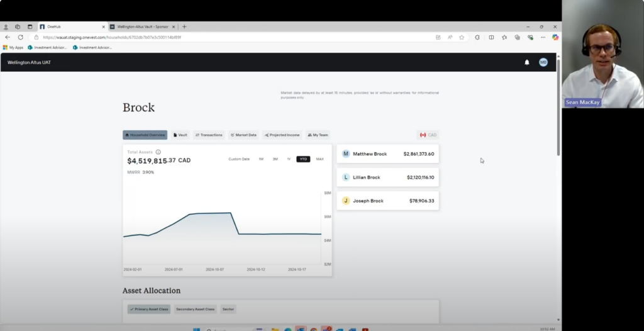This screenshot has height=331, width=644.
Task: Click the Total Assets info icon
Action: click(x=158, y=152)
